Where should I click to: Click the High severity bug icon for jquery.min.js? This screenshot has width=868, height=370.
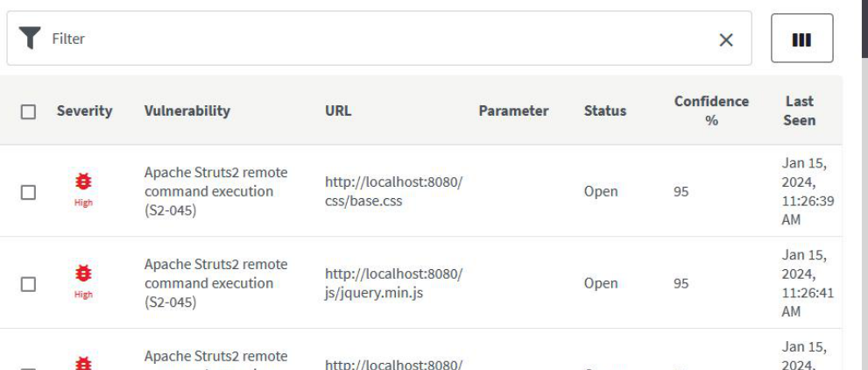[83, 274]
